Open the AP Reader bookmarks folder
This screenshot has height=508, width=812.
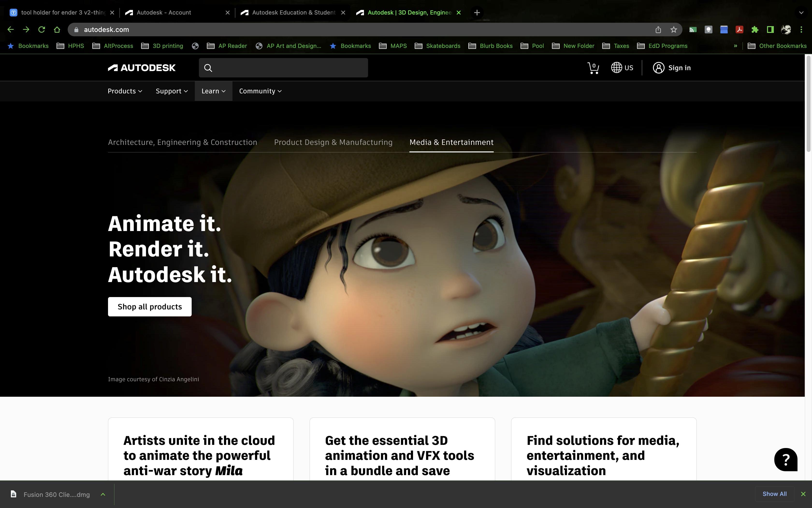(x=227, y=46)
